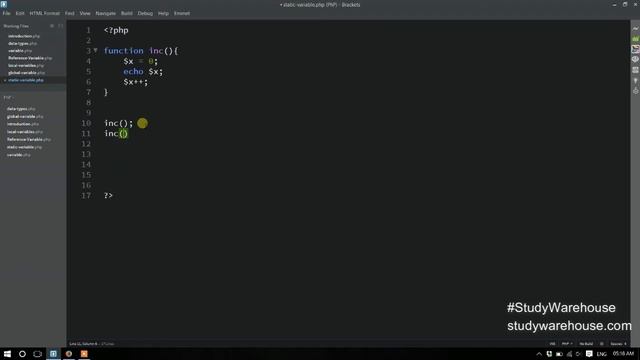640x360 pixels.
Task: Open the File menu
Action: [x=7, y=13]
